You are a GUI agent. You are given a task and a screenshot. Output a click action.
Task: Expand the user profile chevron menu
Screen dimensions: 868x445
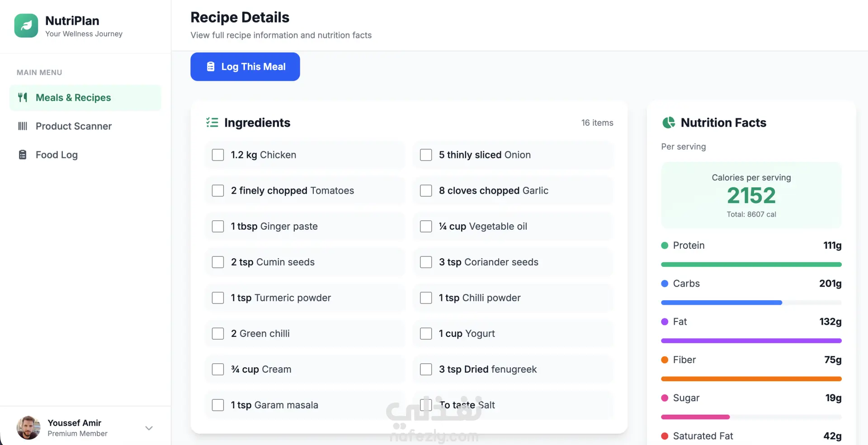pyautogui.click(x=149, y=428)
